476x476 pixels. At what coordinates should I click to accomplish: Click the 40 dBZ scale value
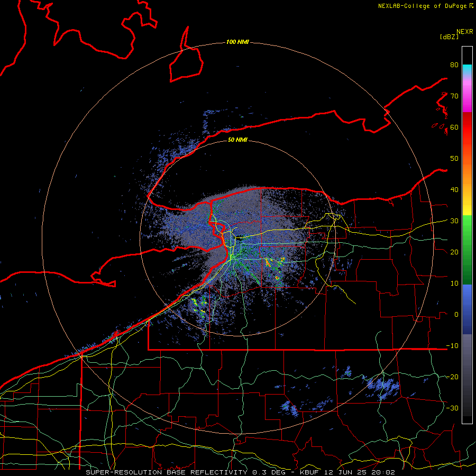(454, 189)
